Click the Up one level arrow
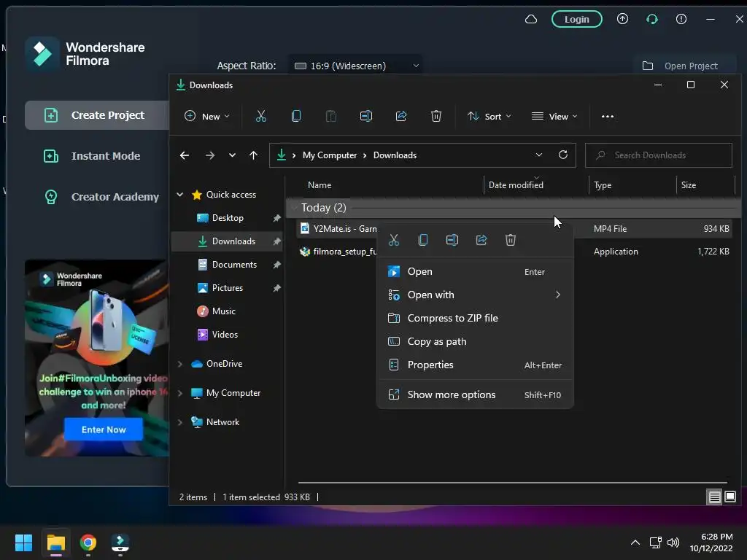The width and height of the screenshot is (747, 560). [253, 155]
